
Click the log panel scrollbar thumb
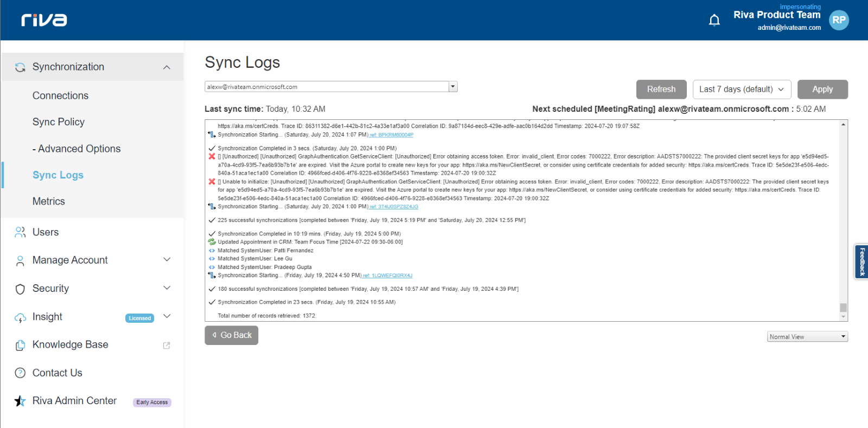coord(843,308)
